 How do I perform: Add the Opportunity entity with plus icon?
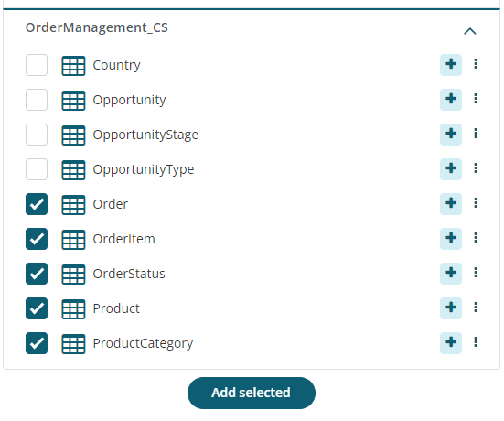pyautogui.click(x=451, y=100)
